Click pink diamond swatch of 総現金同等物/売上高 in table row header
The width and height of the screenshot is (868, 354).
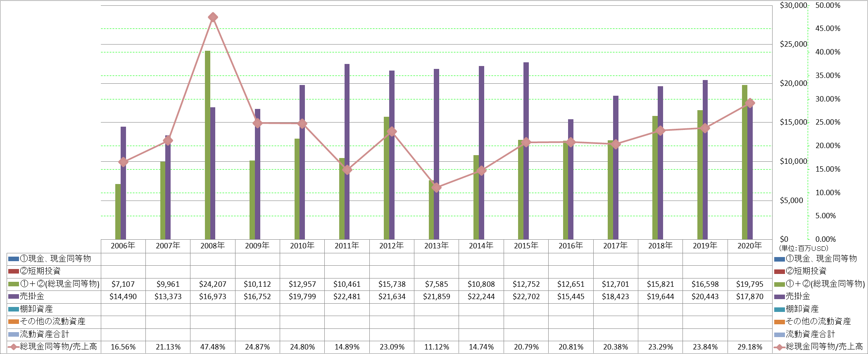click(14, 347)
